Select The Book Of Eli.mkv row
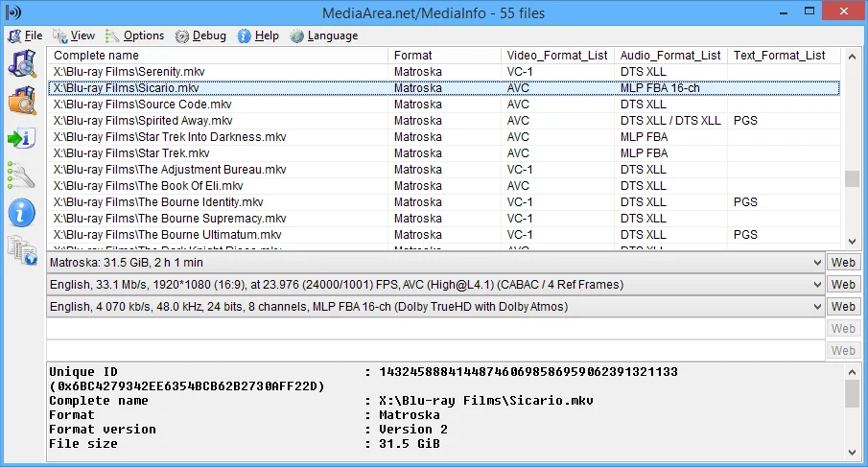Viewport: 868px width, 467px height. point(444,186)
